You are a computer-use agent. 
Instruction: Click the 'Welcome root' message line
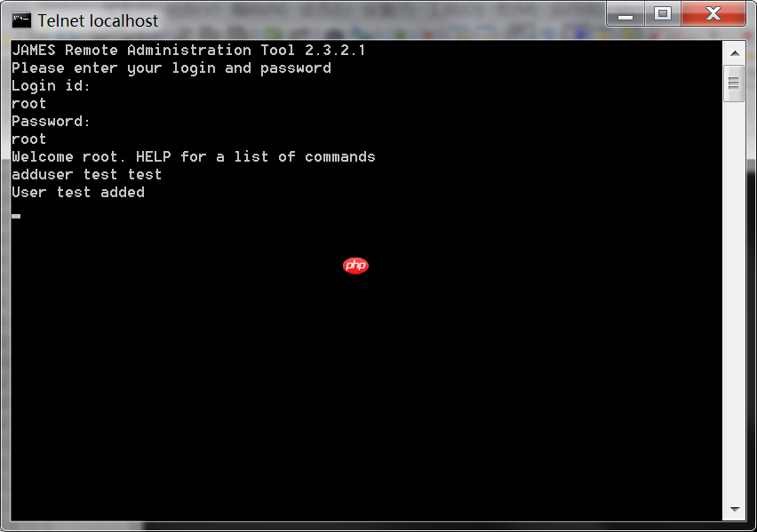193,157
